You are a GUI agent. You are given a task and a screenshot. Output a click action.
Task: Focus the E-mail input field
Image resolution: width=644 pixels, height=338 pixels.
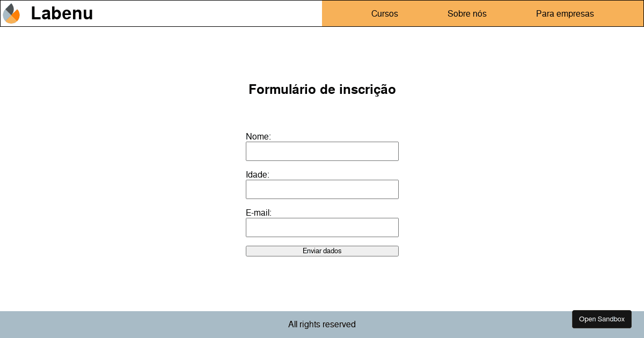tap(322, 227)
